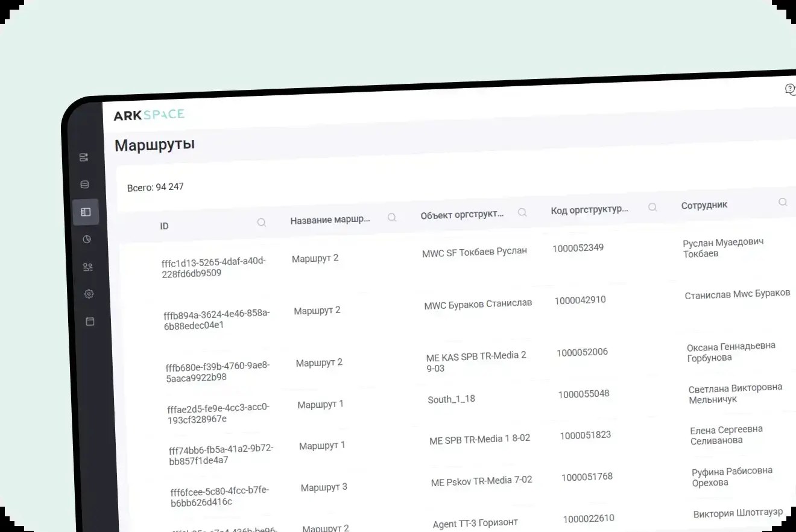Search in the Код оргструктуры column
Viewport: 796px width, 532px height.
point(652,207)
